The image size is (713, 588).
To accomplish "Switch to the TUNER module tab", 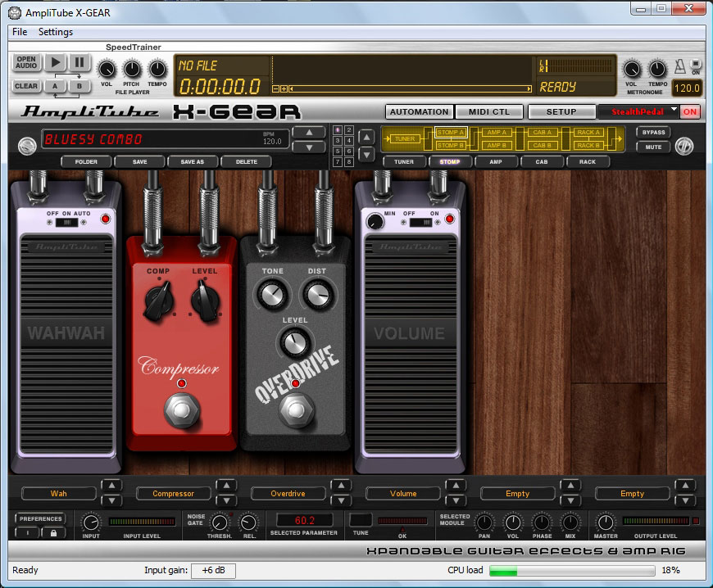I will pos(404,162).
